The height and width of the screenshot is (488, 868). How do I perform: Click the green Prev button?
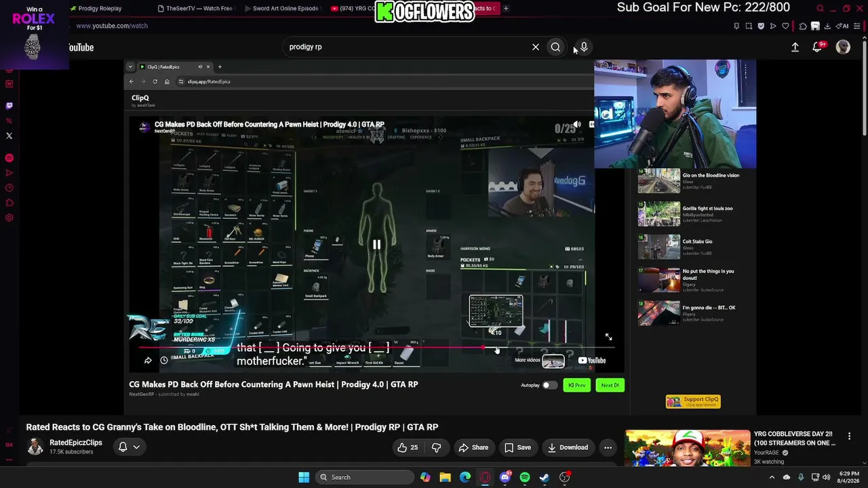(577, 385)
